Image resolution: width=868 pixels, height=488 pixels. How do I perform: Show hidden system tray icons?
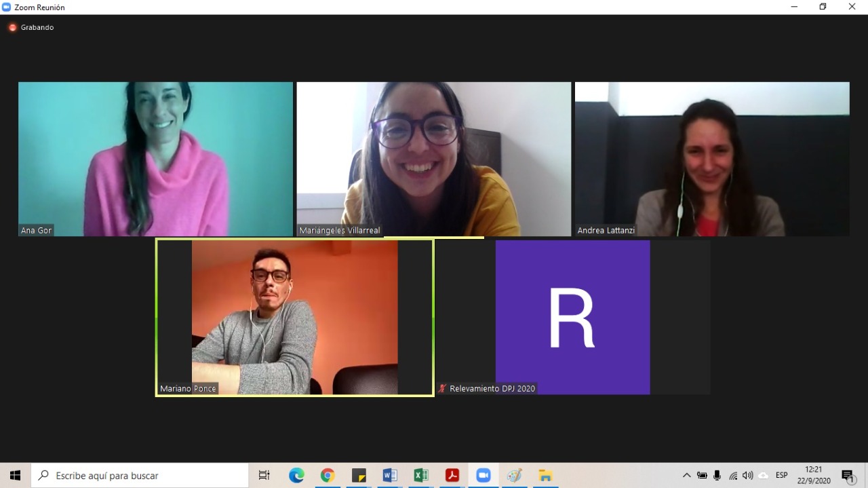click(686, 476)
